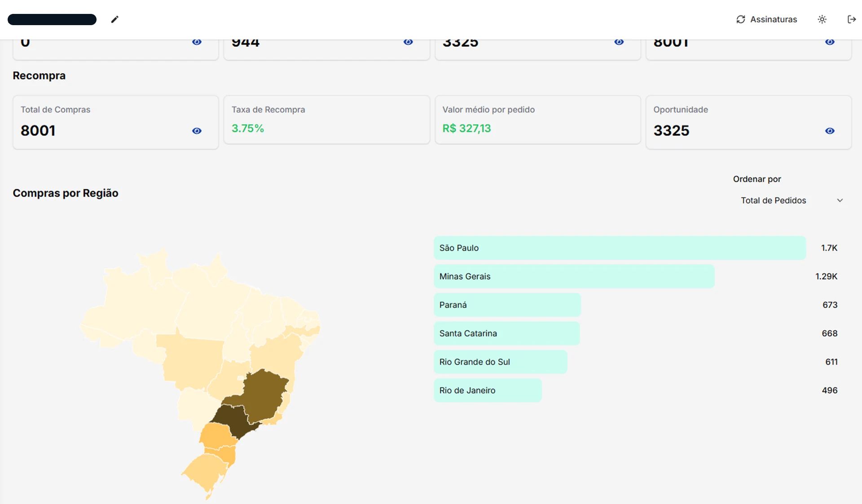Click the Ordenar por label
Viewport: 862px width, 504px height.
pyautogui.click(x=757, y=179)
